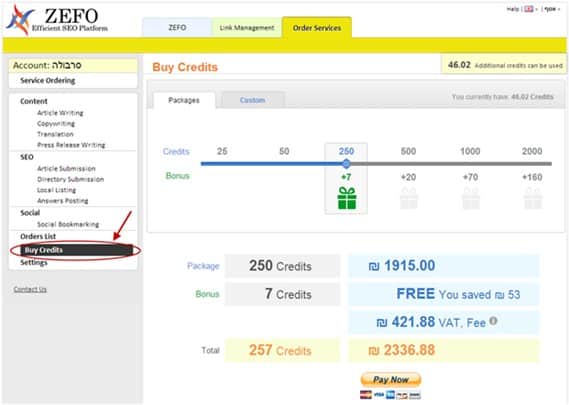Choose the 1000 credits package
The image size is (569, 405).
click(470, 151)
